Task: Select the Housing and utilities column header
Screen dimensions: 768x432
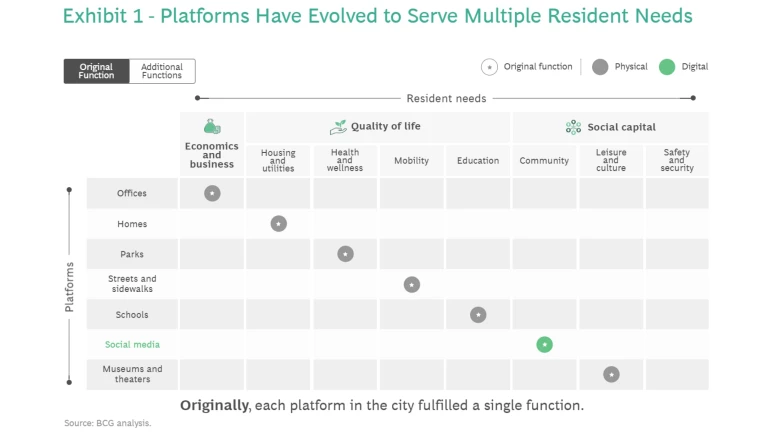Action: coord(278,161)
